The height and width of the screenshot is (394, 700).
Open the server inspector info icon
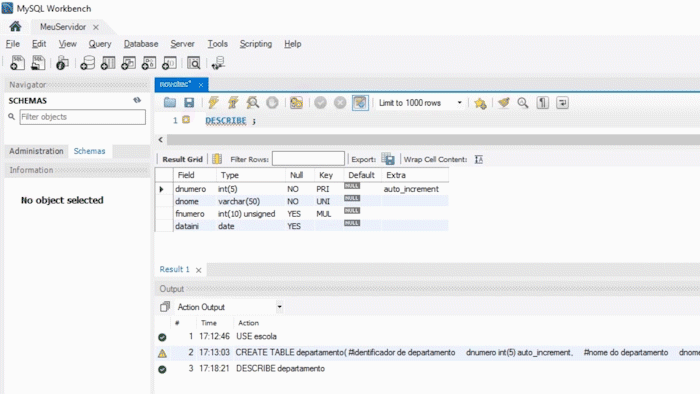point(62,63)
